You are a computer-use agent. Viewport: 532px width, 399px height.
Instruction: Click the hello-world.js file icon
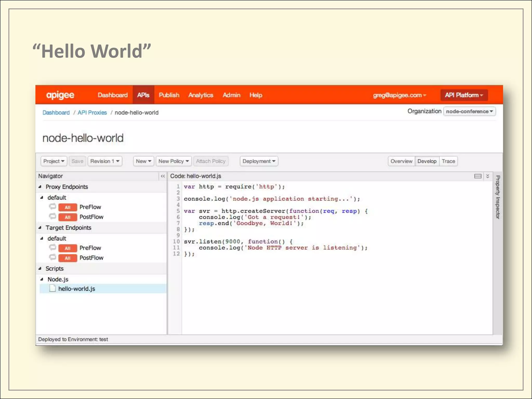[52, 288]
